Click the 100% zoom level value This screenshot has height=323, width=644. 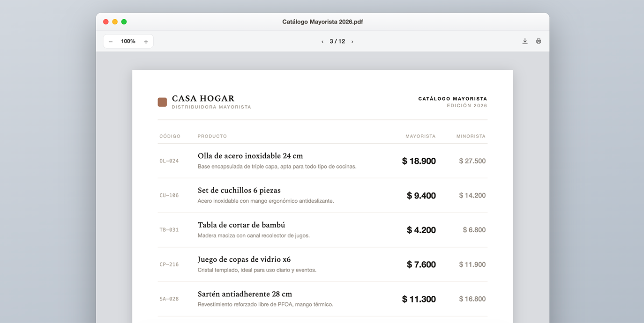click(128, 42)
